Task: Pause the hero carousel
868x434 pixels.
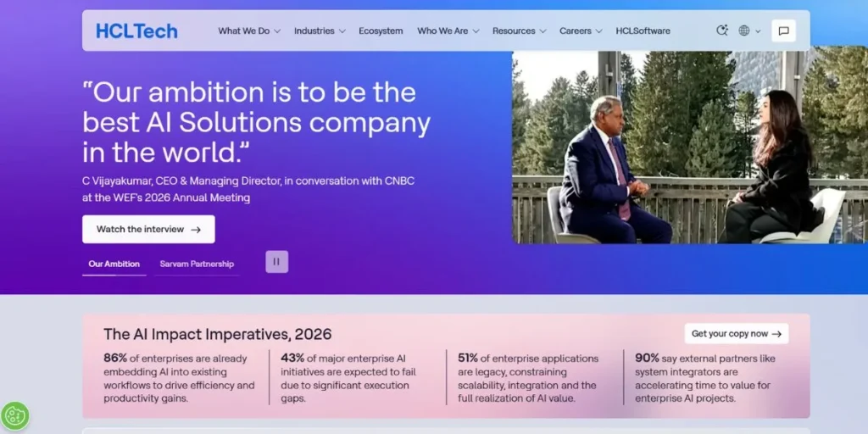Action: (x=277, y=262)
